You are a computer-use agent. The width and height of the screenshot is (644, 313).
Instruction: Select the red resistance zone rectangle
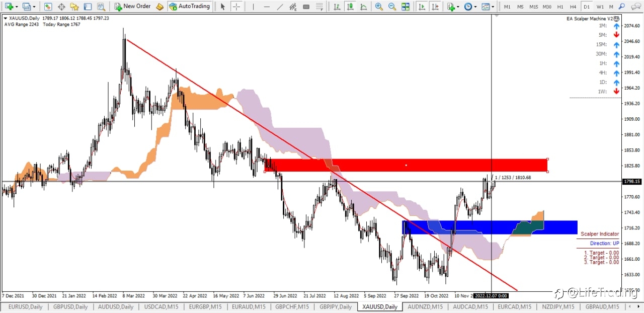(406, 166)
